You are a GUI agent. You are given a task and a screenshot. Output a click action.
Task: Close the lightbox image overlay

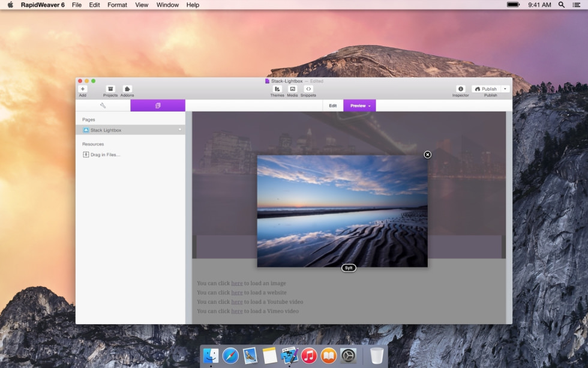point(427,154)
